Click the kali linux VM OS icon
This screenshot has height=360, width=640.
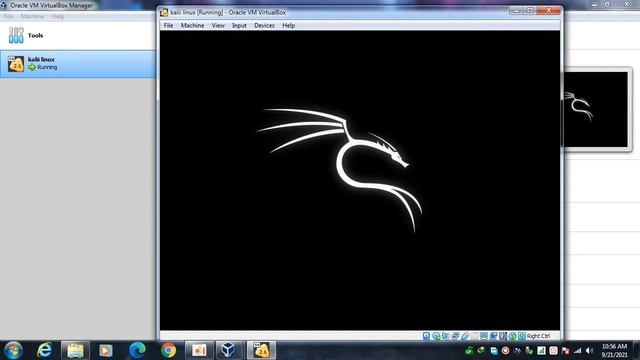click(x=16, y=64)
